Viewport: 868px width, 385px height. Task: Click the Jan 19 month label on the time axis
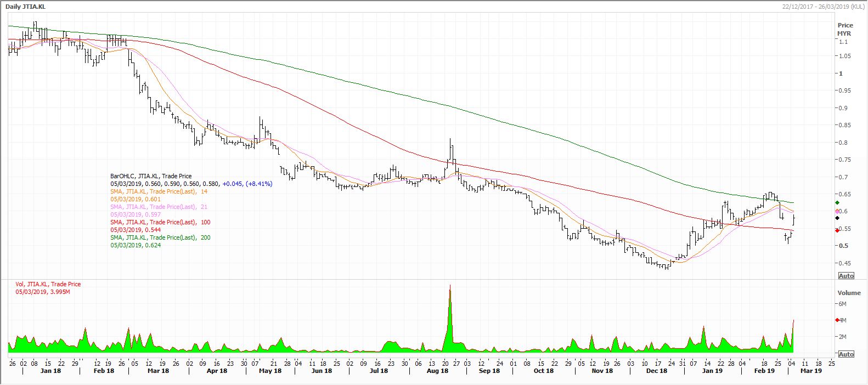tap(712, 371)
